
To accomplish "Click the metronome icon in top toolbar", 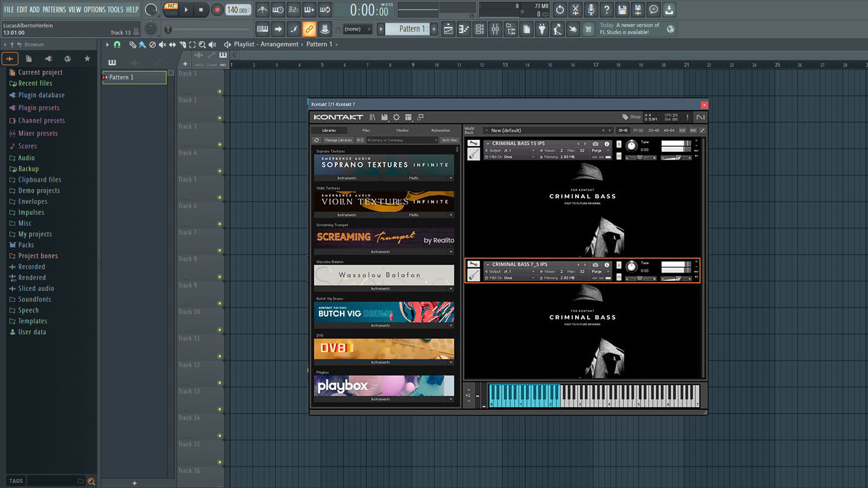I will 262,10.
